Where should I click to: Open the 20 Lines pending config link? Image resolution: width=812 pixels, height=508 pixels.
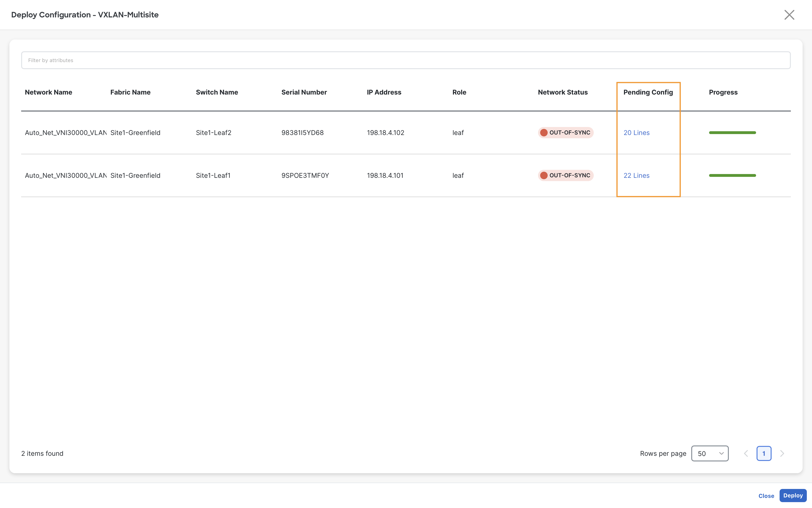coord(636,133)
